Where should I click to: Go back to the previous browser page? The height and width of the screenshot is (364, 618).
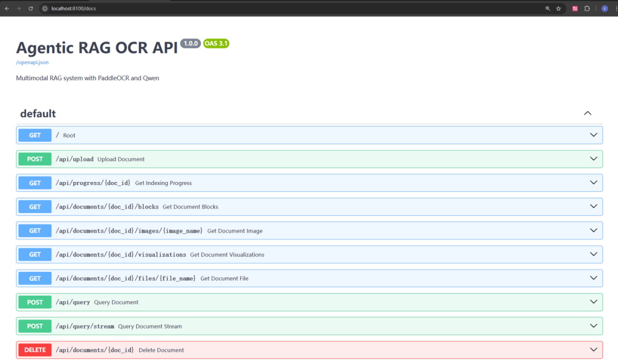[x=7, y=8]
